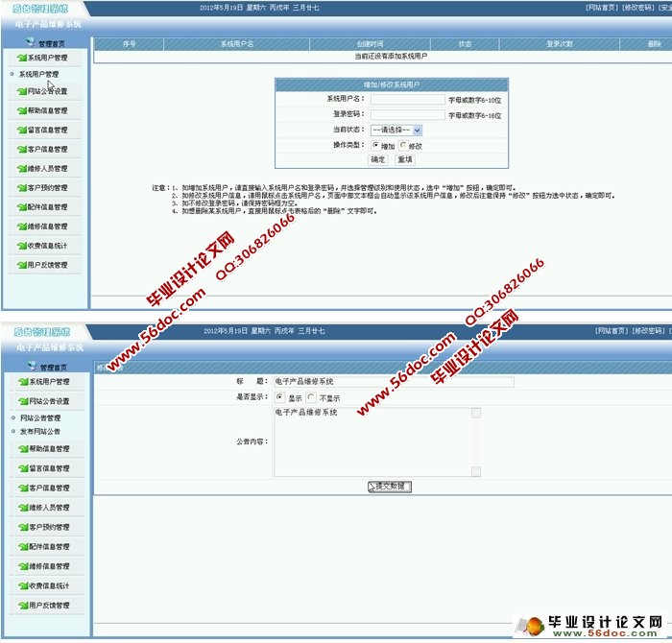Click the 系统用户名 column header
The width and height of the screenshot is (672, 643).
point(236,44)
